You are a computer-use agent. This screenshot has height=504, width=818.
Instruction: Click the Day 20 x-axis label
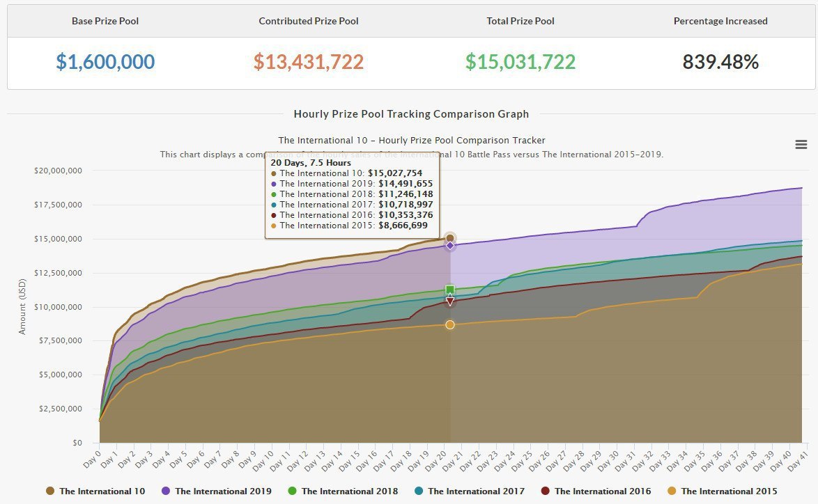click(435, 460)
